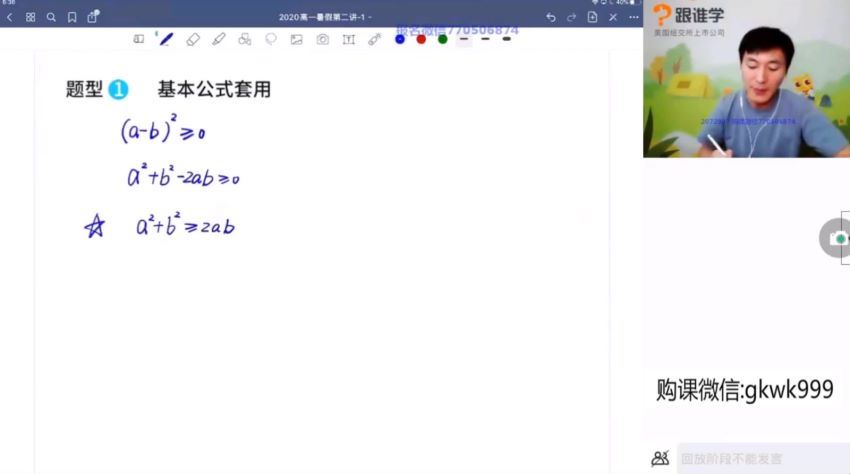Select the Shapes tool

[244, 39]
